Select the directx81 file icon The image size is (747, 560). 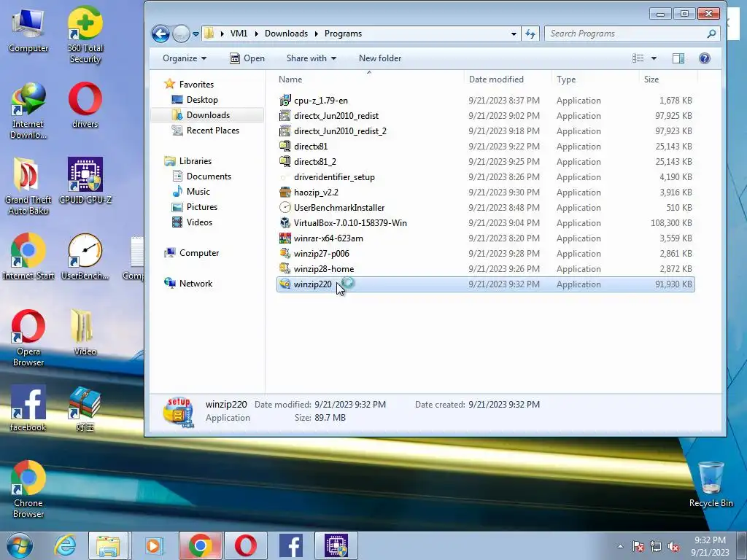285,146
